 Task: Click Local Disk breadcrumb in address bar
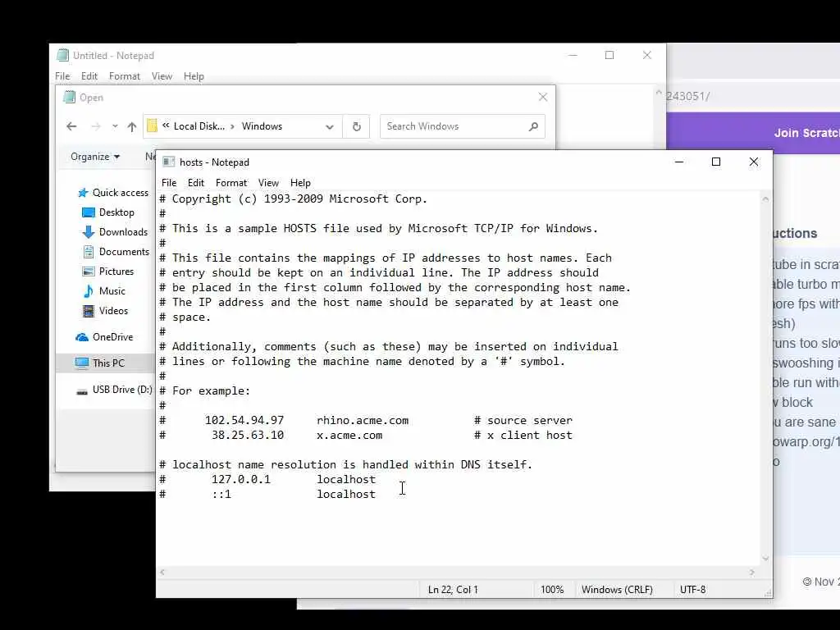pos(199,126)
